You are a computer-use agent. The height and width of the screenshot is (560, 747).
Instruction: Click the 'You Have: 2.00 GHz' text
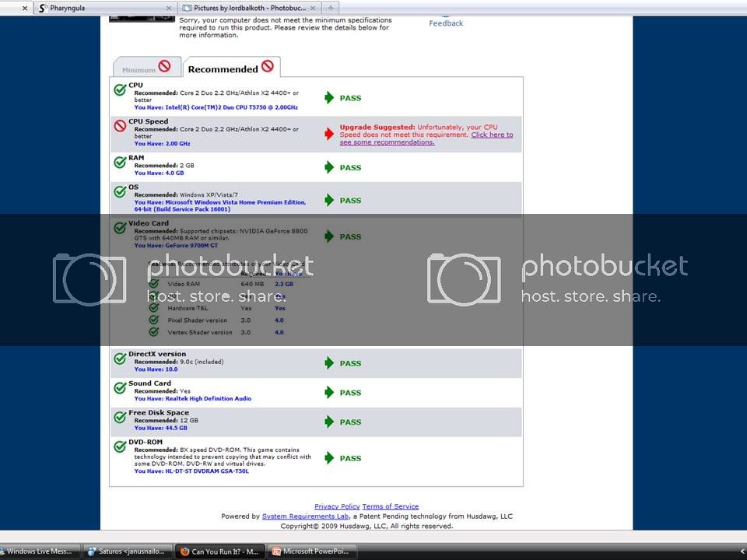tap(162, 143)
